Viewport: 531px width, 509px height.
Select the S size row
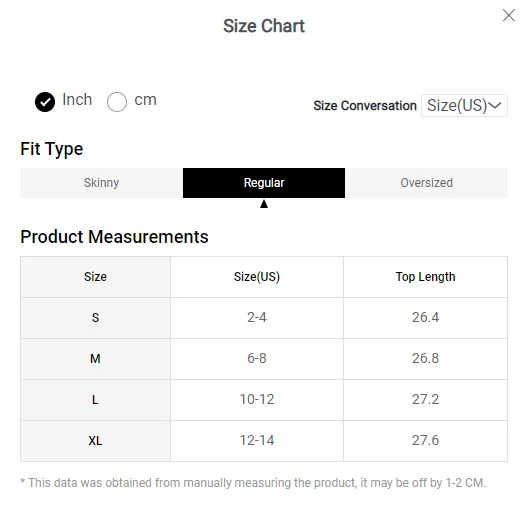(x=264, y=318)
